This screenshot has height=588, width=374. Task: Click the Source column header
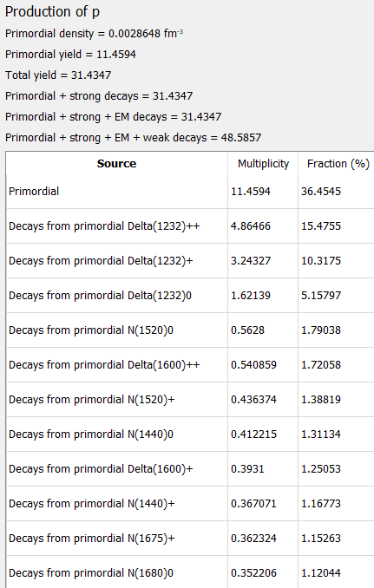[116, 164]
